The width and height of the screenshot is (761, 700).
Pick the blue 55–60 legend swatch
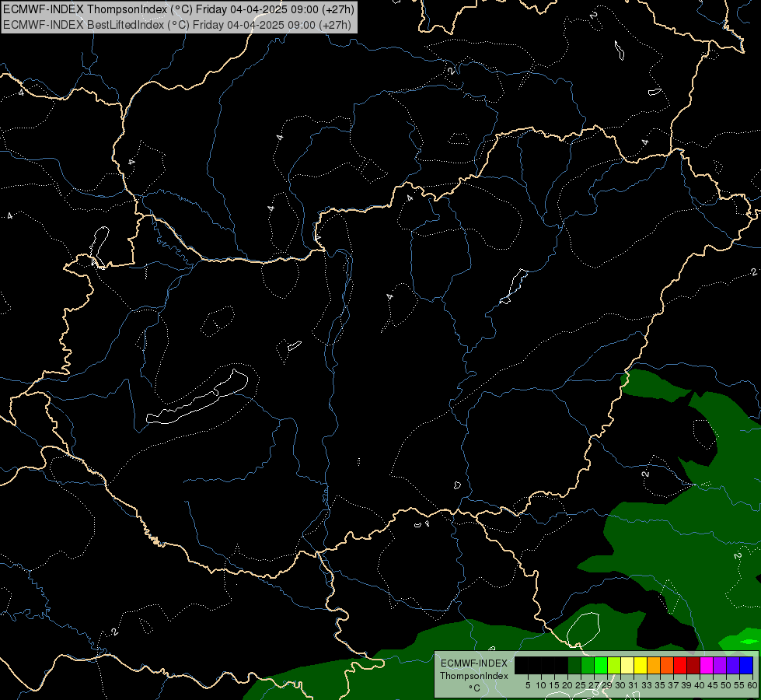746,665
